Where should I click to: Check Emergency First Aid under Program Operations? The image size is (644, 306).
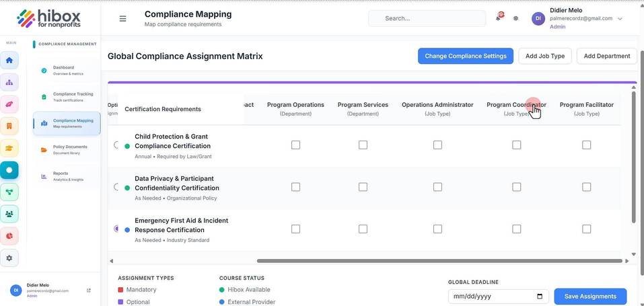point(295,229)
